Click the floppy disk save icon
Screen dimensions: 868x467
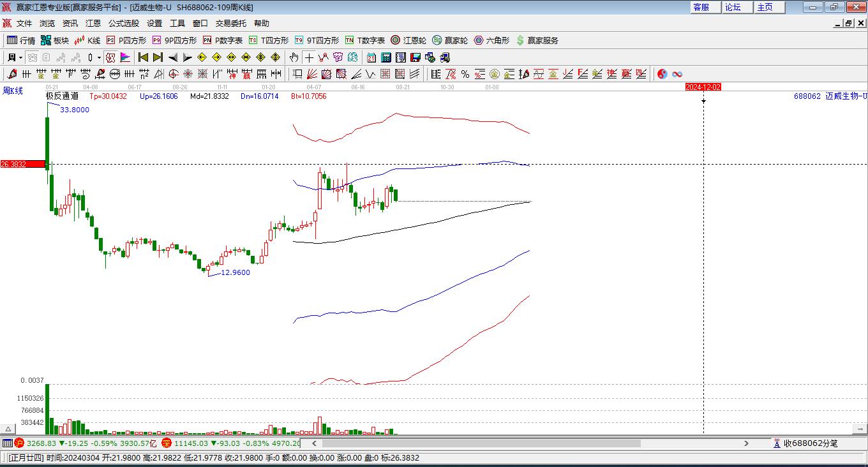[x=415, y=57]
